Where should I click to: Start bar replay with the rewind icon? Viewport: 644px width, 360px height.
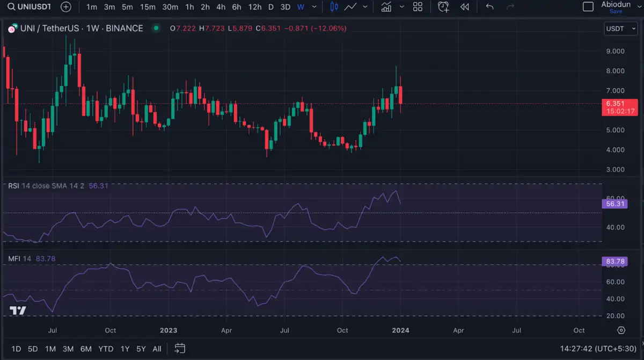tap(465, 7)
